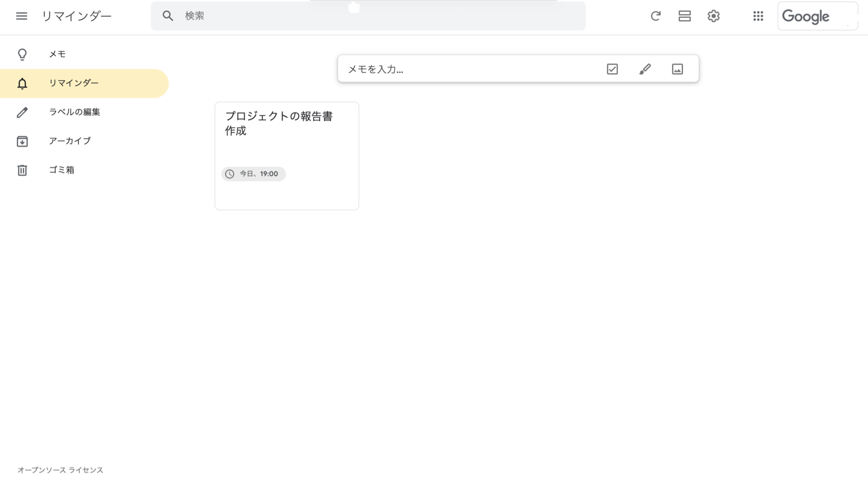The width and height of the screenshot is (868, 486).
Task: Open Keep settings
Action: tap(713, 16)
